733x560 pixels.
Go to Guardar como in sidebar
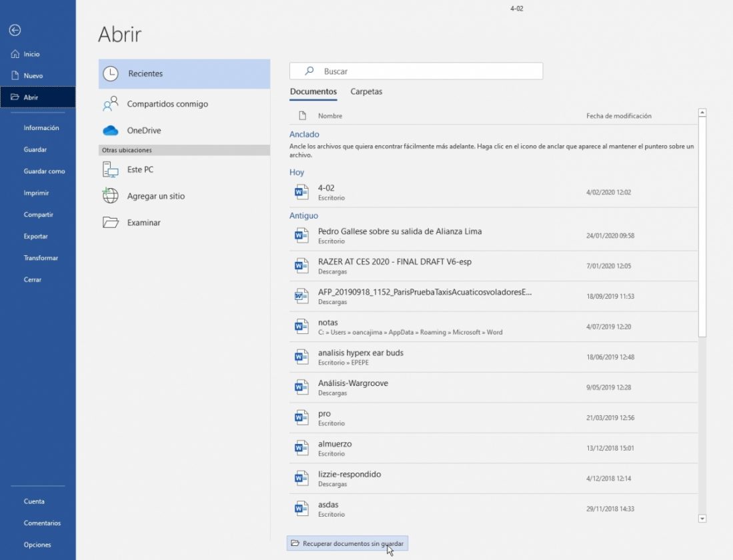[45, 171]
